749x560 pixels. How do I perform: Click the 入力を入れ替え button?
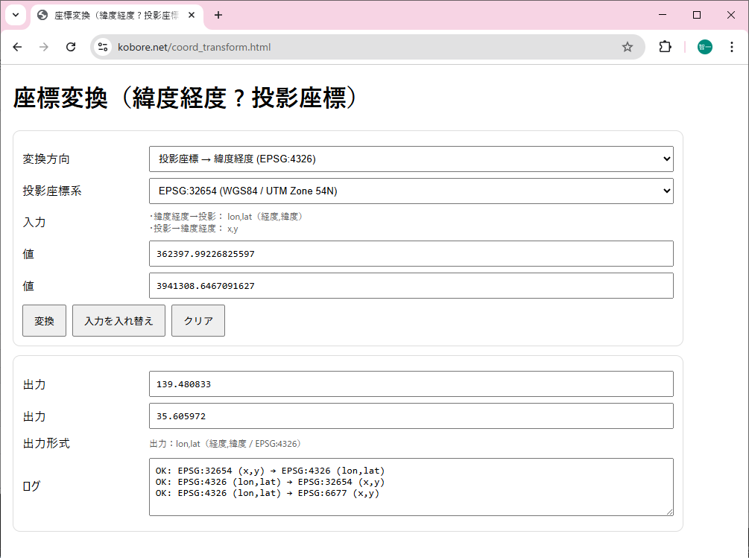(118, 321)
